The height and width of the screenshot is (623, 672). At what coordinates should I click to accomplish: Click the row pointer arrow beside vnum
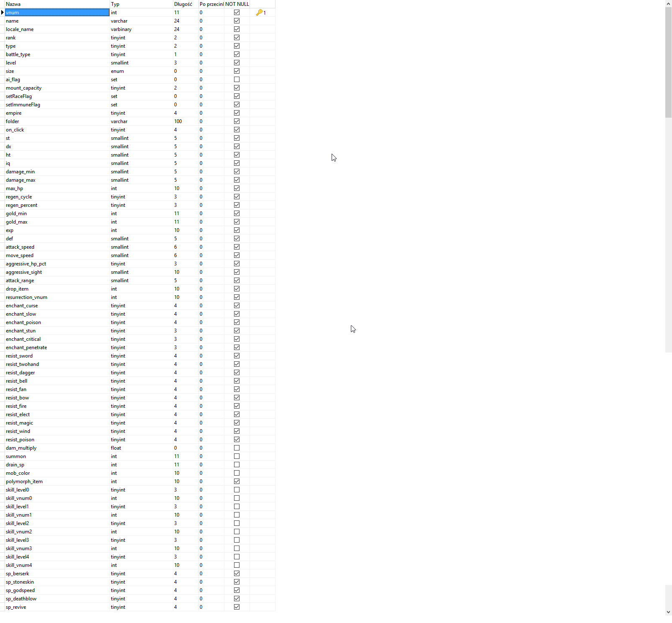(x=3, y=13)
